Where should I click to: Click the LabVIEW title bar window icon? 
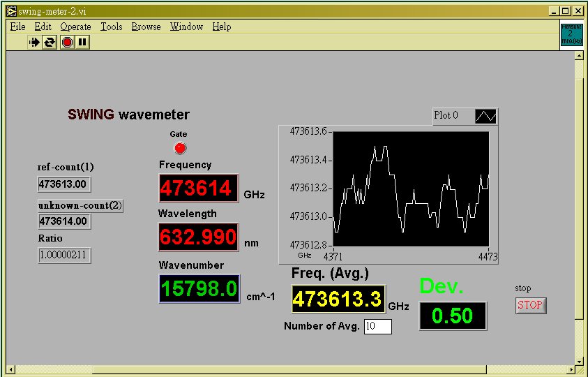point(12,11)
